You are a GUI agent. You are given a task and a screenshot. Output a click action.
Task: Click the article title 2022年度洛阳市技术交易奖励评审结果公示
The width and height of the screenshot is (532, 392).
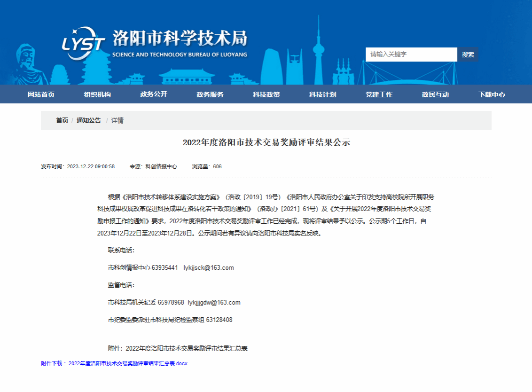pos(266,143)
